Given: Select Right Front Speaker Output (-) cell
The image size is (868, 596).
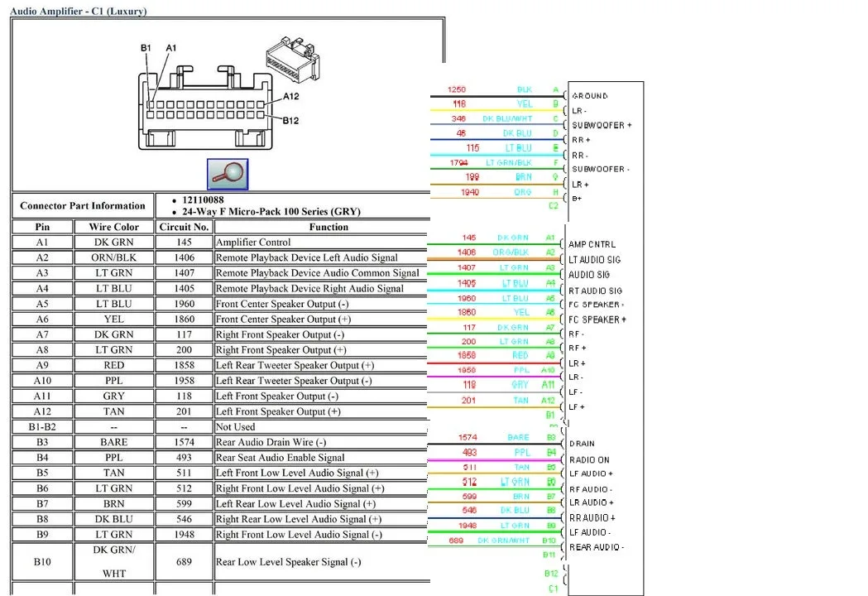Looking at the screenshot, I should pyautogui.click(x=323, y=334).
